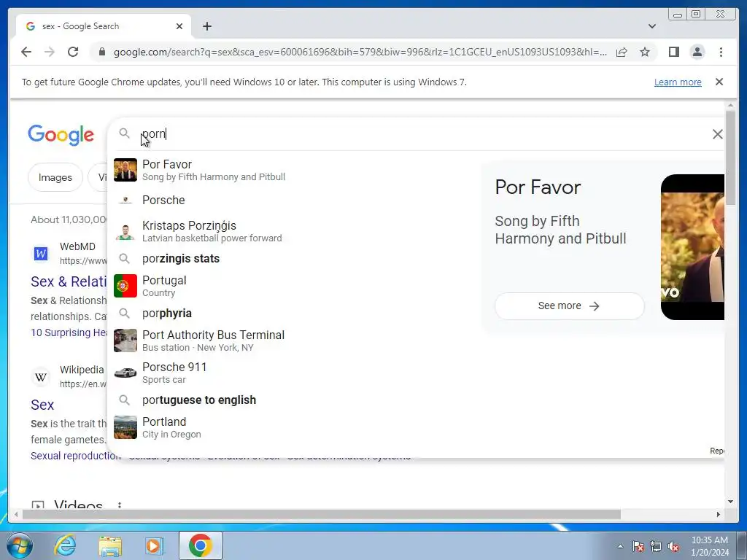Viewport: 747px width, 560px height.
Task: Open the Chrome profile avatar
Action: pos(697,52)
